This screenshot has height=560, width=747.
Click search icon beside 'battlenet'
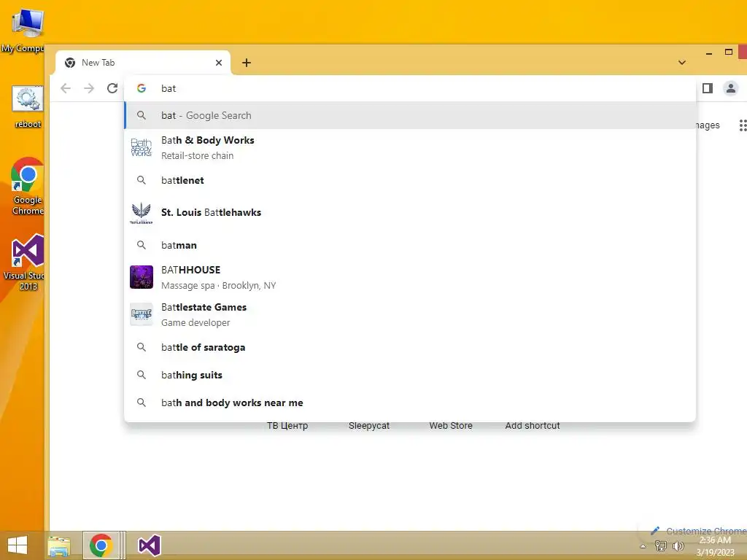click(142, 180)
